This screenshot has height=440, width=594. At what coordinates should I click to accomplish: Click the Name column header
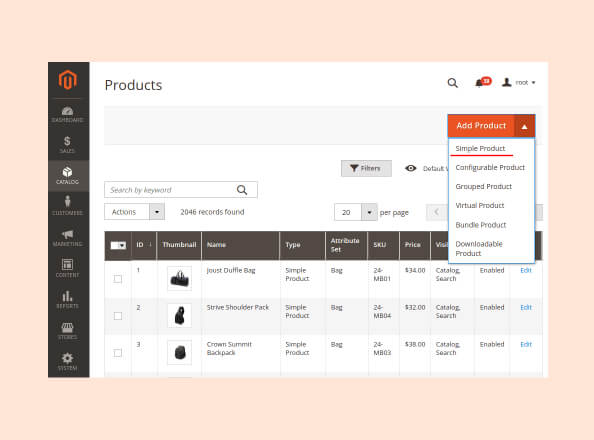tap(241, 245)
